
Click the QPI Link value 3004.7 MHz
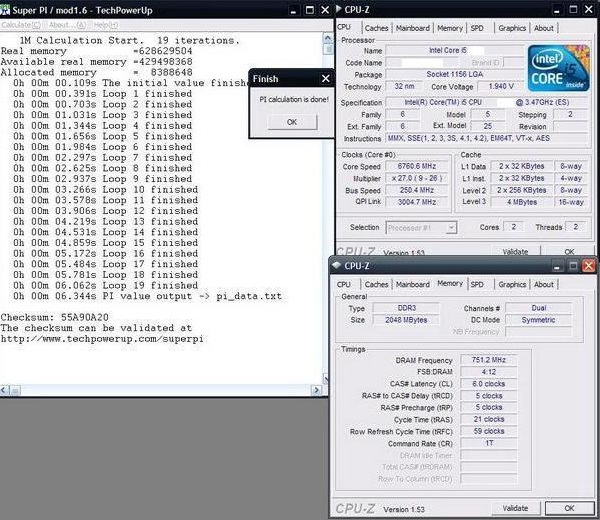click(x=417, y=202)
